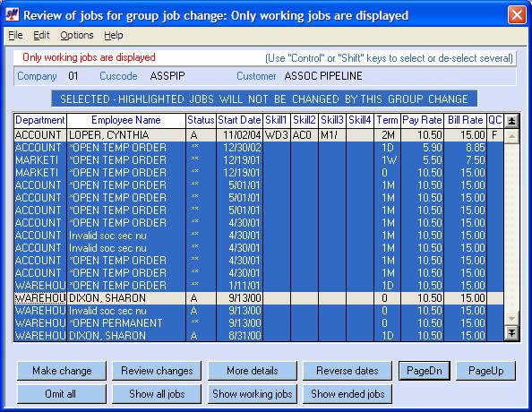Screen dimensions: 532x412
Task: Select the LOPER, CYNTHIA job row
Action: pos(259,135)
